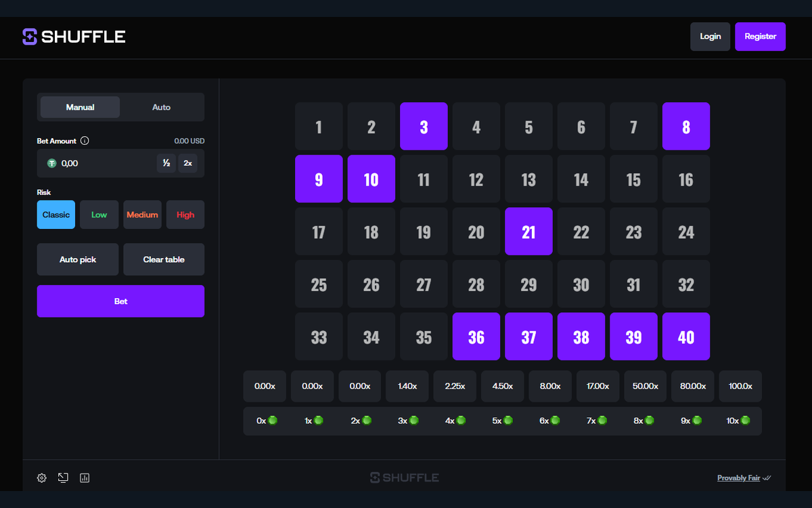Screen dimensions: 812x508
Task: Deselect tile number 8
Action: pos(686,126)
